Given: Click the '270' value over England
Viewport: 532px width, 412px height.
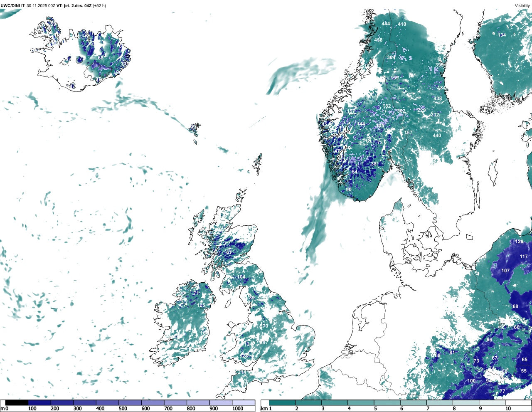Looking at the screenshot, I should click(264, 326).
